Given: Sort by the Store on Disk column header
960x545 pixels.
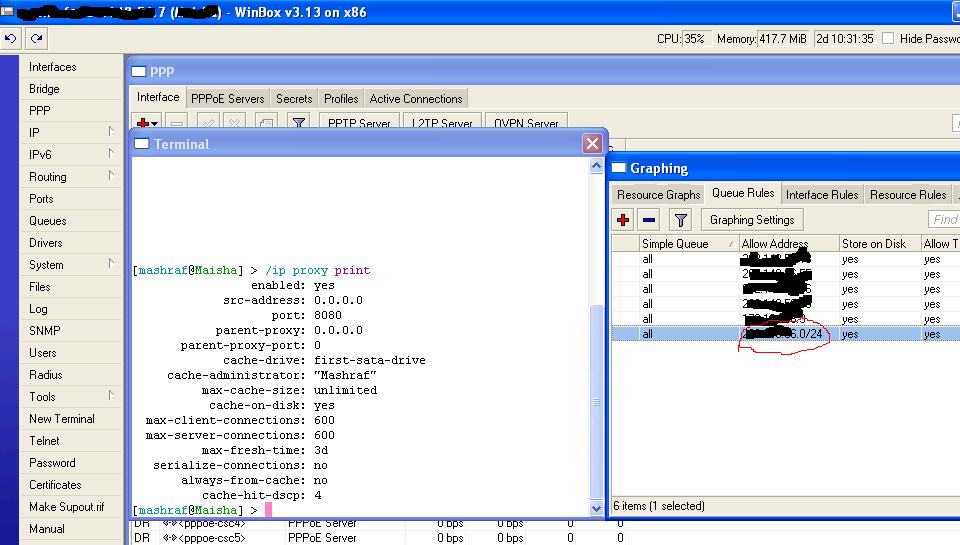Looking at the screenshot, I should (x=879, y=244).
